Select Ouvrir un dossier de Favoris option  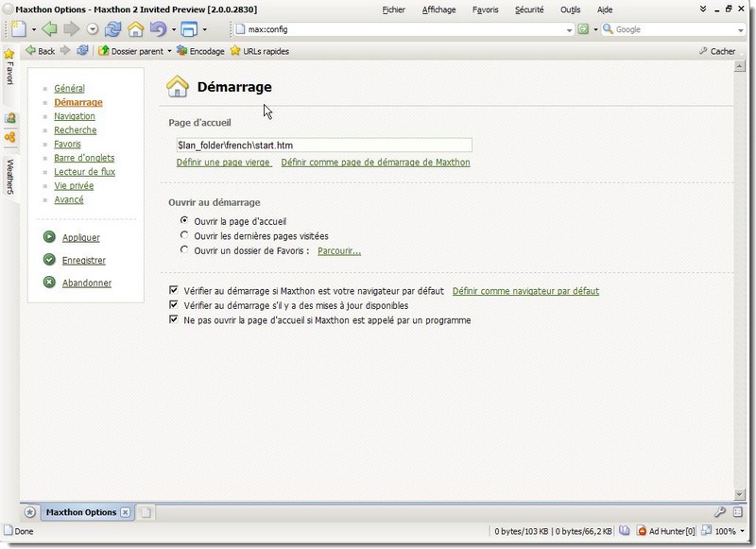pos(184,249)
